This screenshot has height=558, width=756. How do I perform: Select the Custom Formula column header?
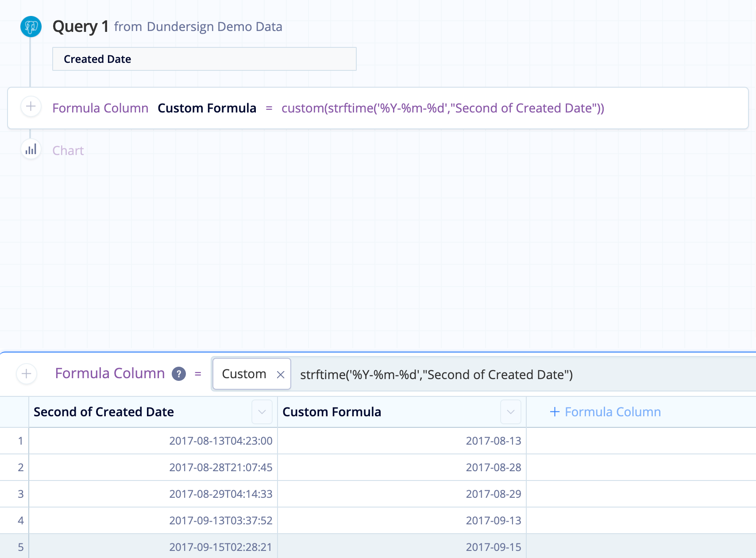click(332, 412)
